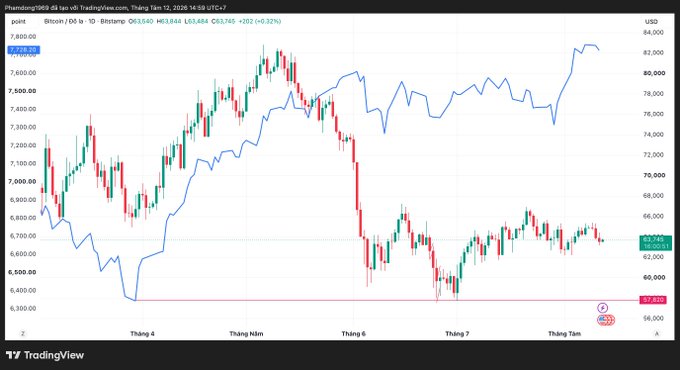The width and height of the screenshot is (680, 370).
Task: Click the 60,000 right axis label
Action: tap(654, 277)
